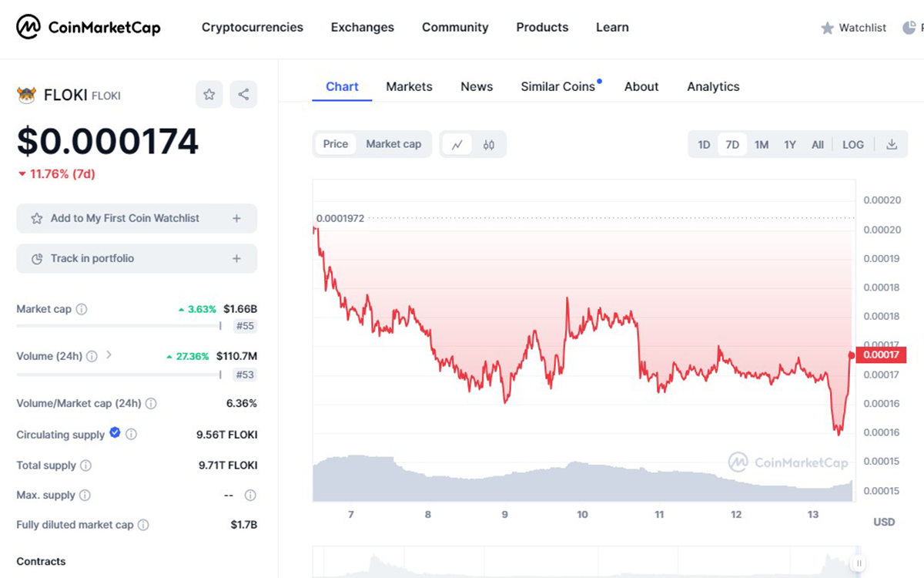Screen dimensions: 924x578
Task: Click Circulating supply info icon
Action: coord(132,435)
